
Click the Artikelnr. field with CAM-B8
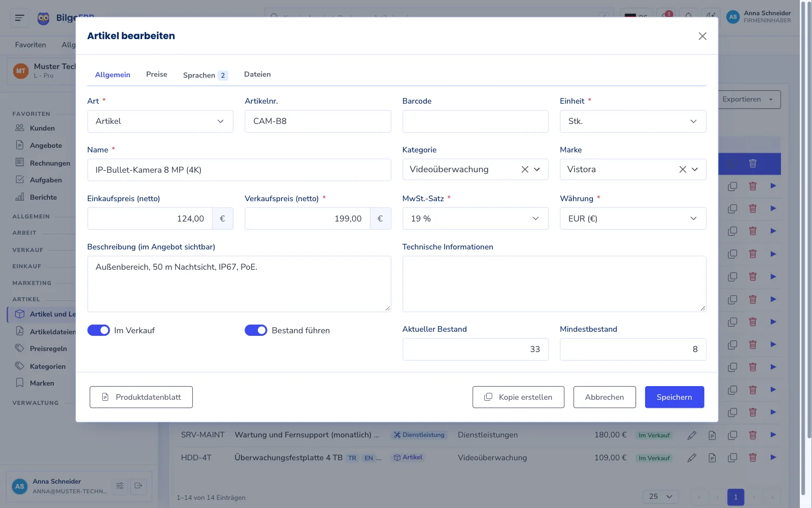[318, 121]
